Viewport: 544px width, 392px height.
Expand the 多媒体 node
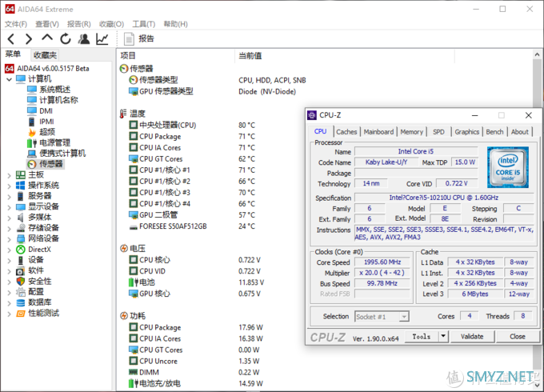[10, 218]
